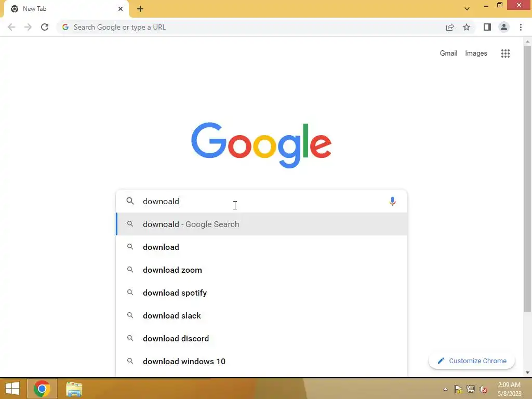Click the scrollbar down arrow

click(527, 373)
